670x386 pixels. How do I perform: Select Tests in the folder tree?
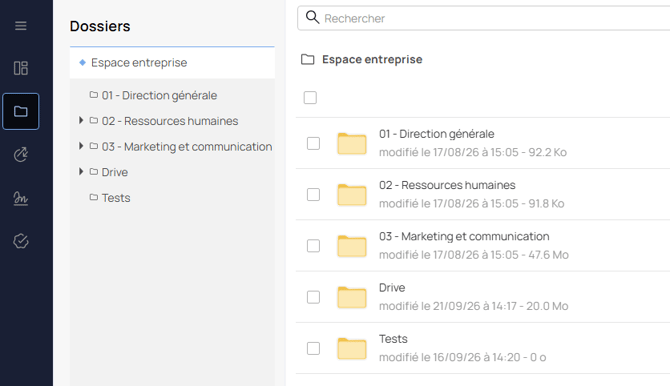(116, 198)
